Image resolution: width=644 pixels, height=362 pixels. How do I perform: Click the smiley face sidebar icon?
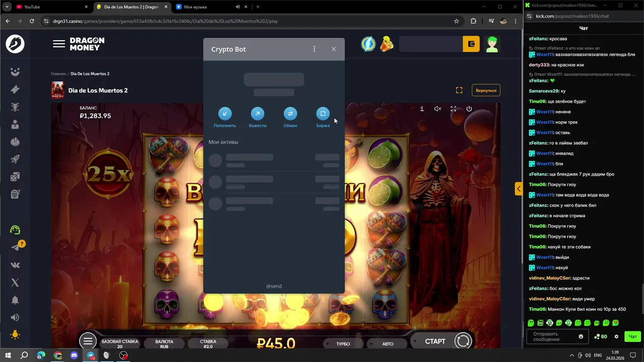15,72
